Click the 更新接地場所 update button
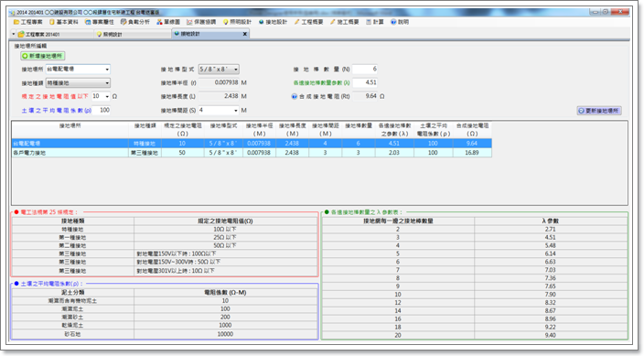This screenshot has height=356, width=644. click(x=599, y=111)
